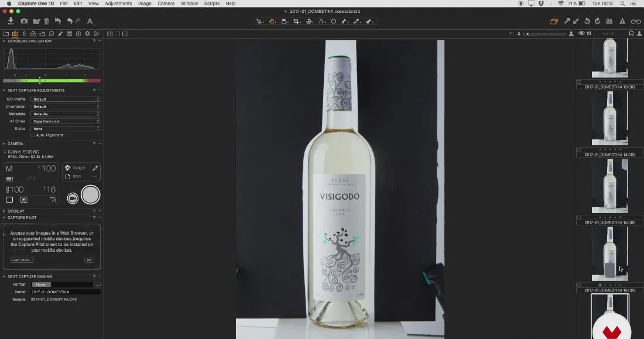Image resolution: width=644 pixels, height=339 pixels.
Task: Open the Camera menu
Action: pos(166,4)
